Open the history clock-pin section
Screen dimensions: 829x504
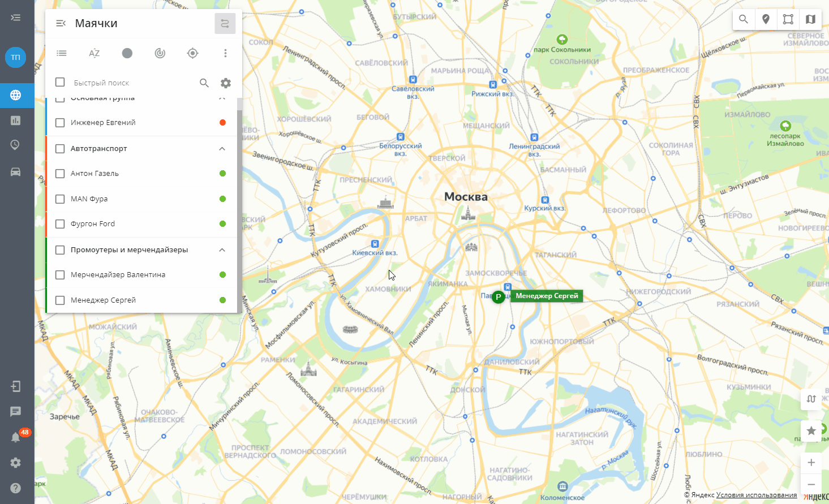click(x=15, y=145)
